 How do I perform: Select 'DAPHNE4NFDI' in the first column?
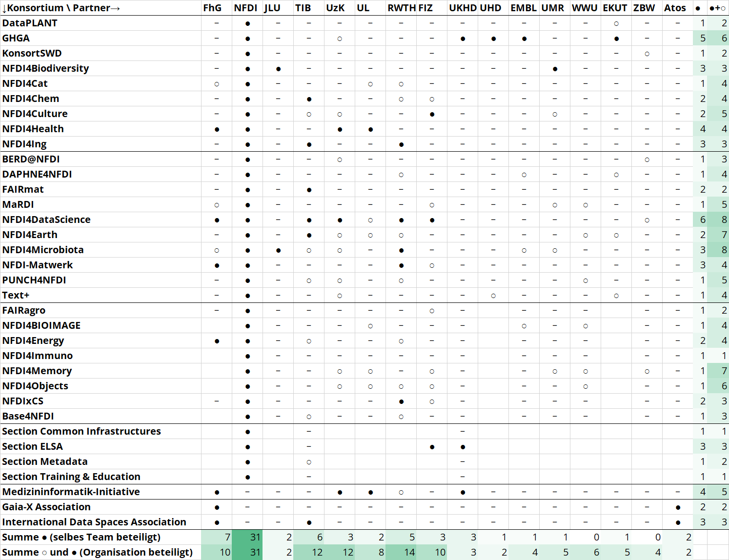coord(37,174)
